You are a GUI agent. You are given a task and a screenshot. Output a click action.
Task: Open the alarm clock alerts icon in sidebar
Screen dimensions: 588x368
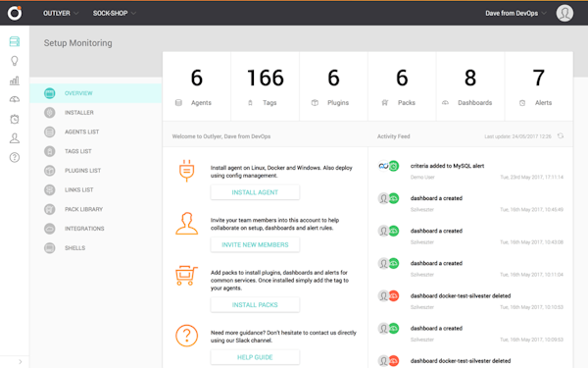tap(15, 119)
